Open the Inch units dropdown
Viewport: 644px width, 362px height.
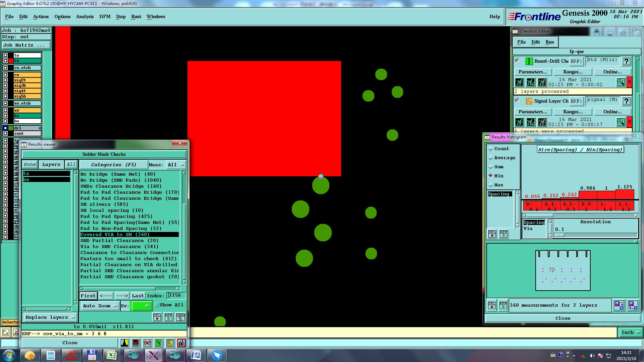(630, 333)
